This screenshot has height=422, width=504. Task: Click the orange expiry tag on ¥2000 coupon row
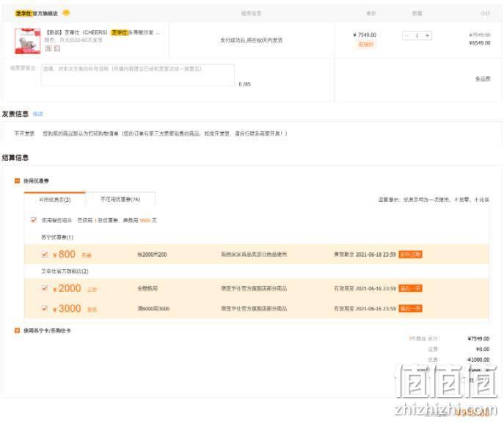411,288
